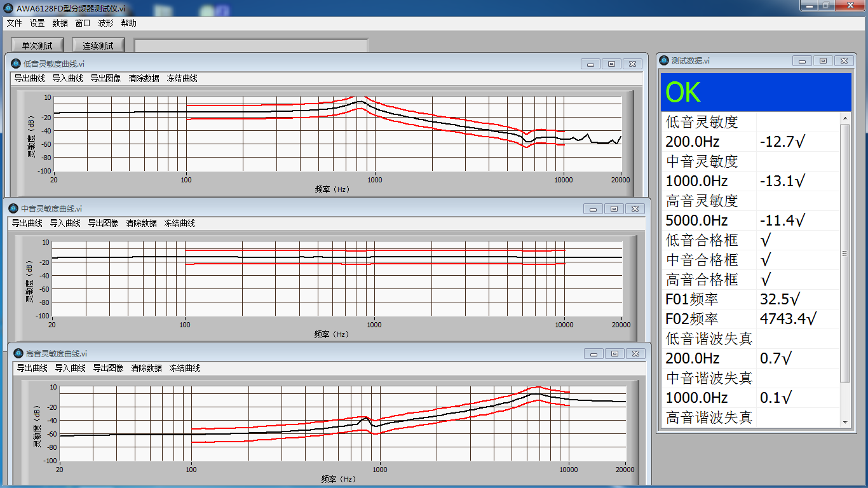The height and width of the screenshot is (488, 868).
Task: Select 导出曲线 in the 低音 curve window
Action: click(x=29, y=78)
